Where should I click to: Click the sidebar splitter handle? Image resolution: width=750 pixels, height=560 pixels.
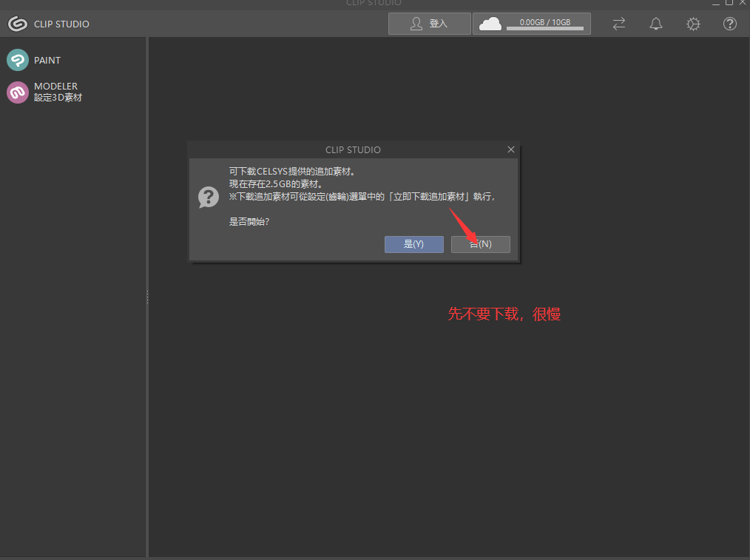[x=147, y=297]
